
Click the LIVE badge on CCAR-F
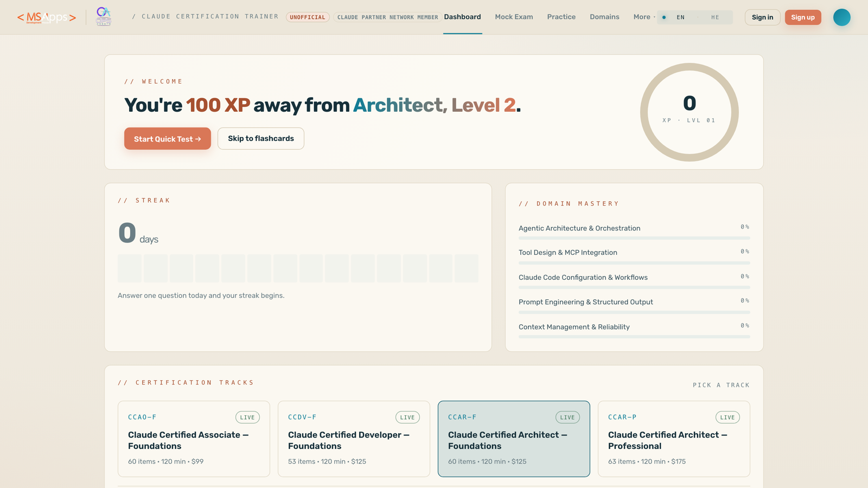(x=567, y=418)
